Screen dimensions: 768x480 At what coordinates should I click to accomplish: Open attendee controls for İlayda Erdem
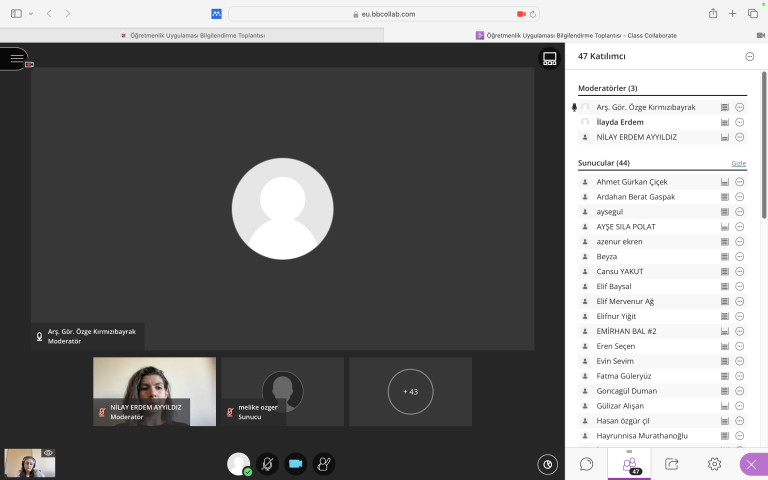pos(740,122)
